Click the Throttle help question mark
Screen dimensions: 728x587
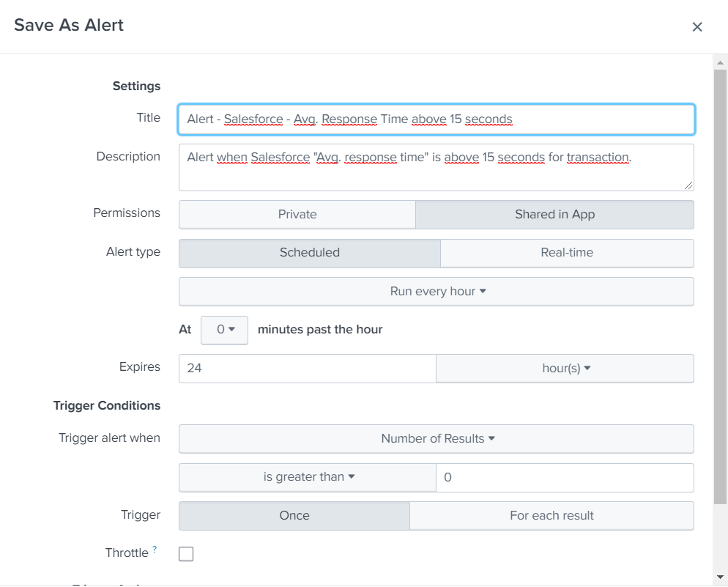point(155,550)
